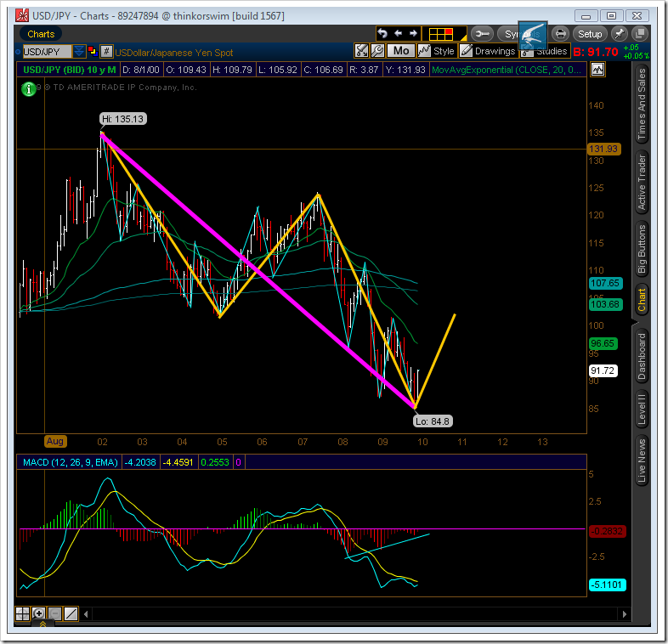Click the MACD histogram value 0.2553
This screenshot has height=644, width=668.
point(215,462)
